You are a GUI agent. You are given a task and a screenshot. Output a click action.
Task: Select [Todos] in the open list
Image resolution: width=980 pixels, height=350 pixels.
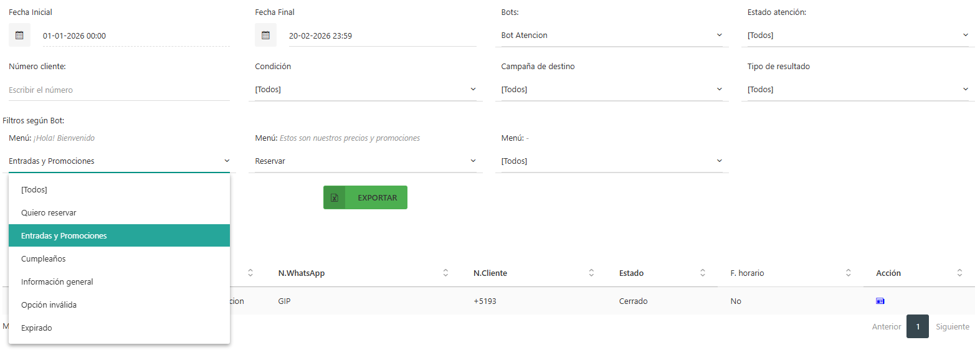[119, 189]
